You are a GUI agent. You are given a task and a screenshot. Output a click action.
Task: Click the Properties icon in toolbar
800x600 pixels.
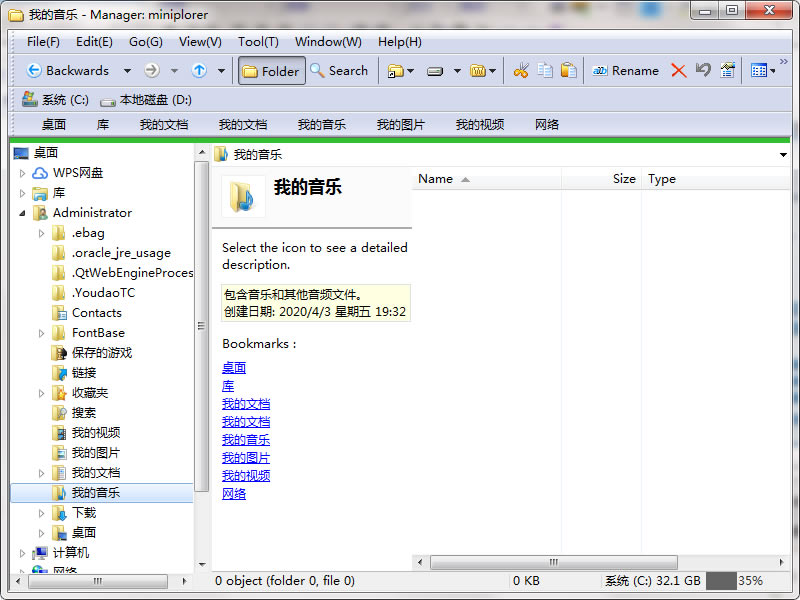[x=725, y=71]
